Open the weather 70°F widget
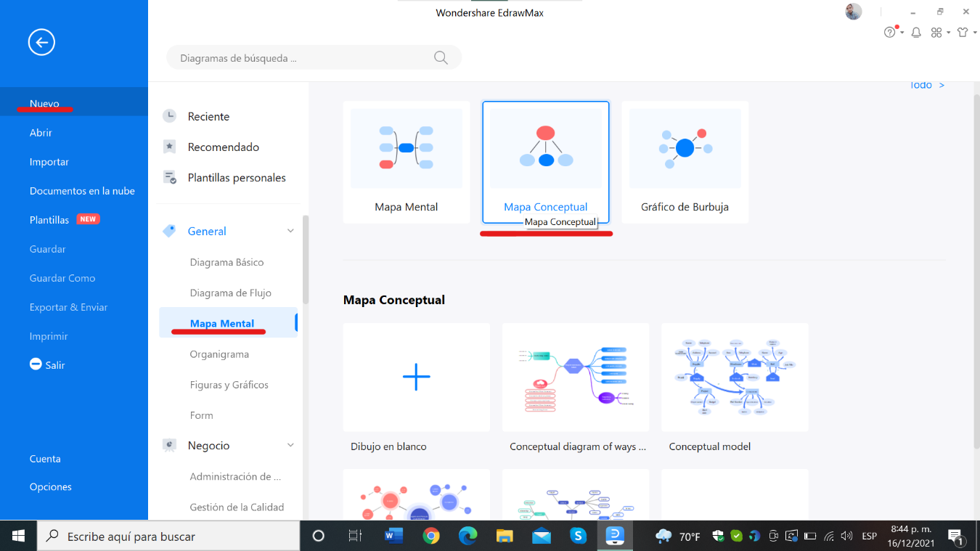 pyautogui.click(x=678, y=536)
